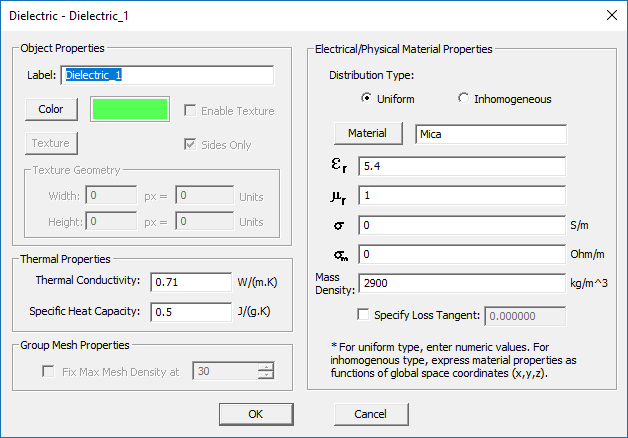The image size is (628, 438).
Task: Select the Inhomogeneous distribution type
Action: [x=463, y=99]
